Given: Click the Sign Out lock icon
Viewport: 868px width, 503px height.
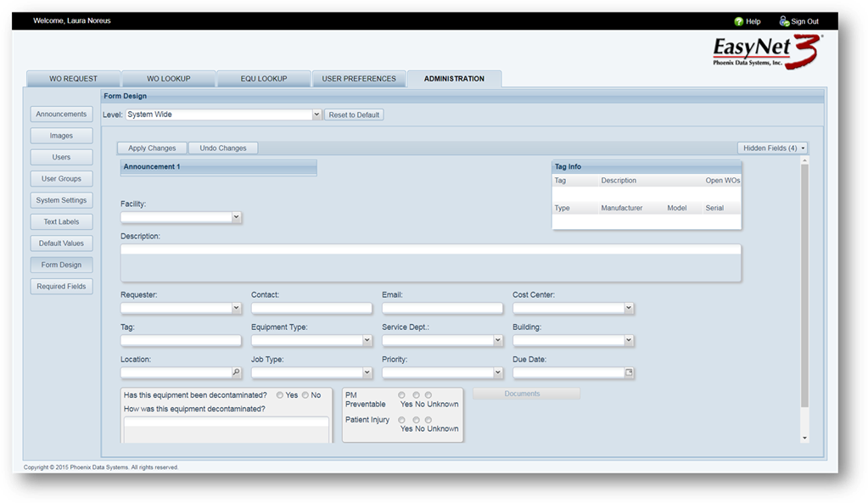Looking at the screenshot, I should [x=784, y=21].
